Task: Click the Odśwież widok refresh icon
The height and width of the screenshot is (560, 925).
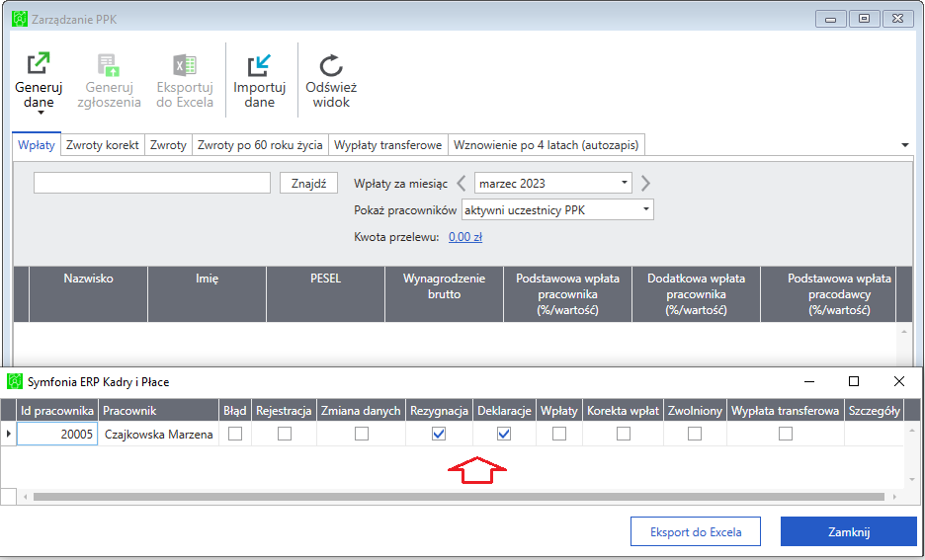Action: coord(331,65)
